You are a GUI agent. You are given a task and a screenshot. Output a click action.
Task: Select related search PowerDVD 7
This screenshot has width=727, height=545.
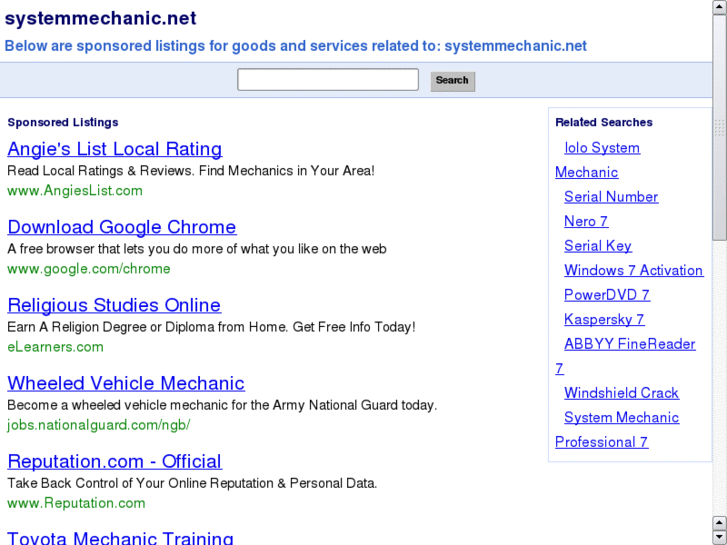pyautogui.click(x=606, y=295)
